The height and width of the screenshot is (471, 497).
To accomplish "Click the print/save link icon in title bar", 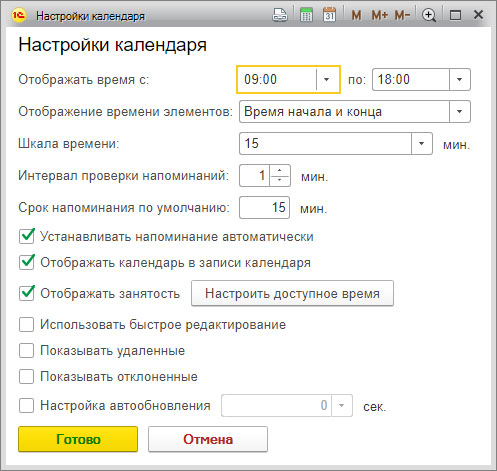I will click(x=280, y=15).
